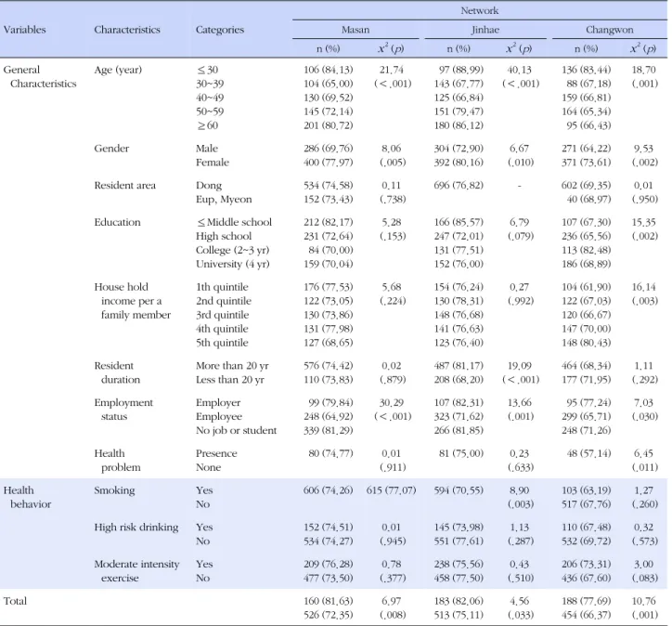The width and height of the screenshot is (672, 626).
Task: Select the value '113 (82.48)'
Action: pyautogui.click(x=587, y=250)
